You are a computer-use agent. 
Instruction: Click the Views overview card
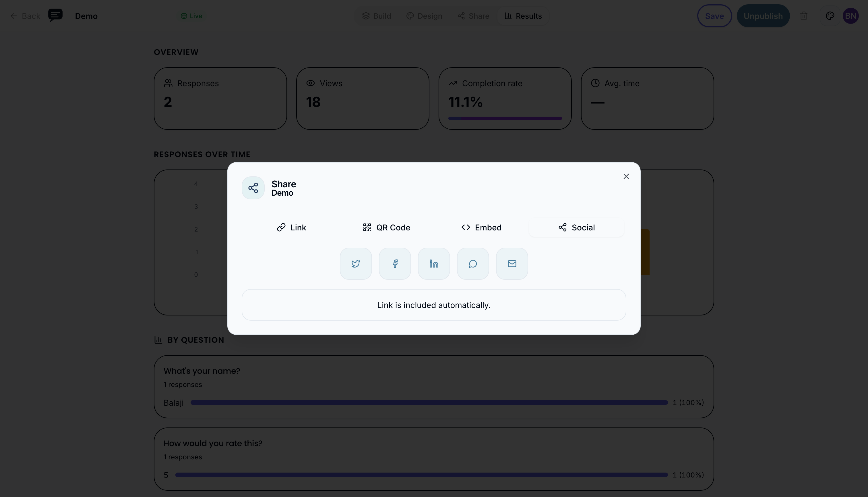(x=363, y=99)
